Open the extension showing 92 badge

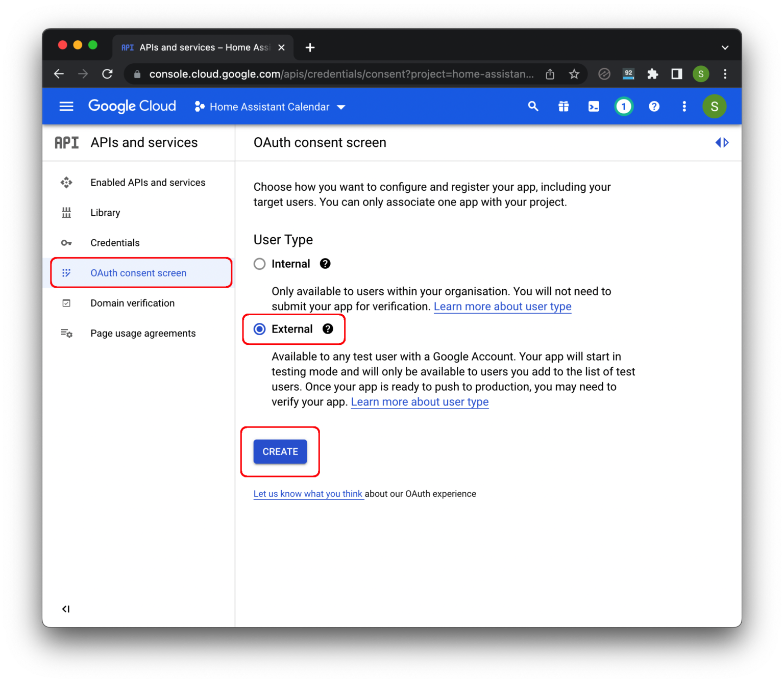click(x=628, y=74)
